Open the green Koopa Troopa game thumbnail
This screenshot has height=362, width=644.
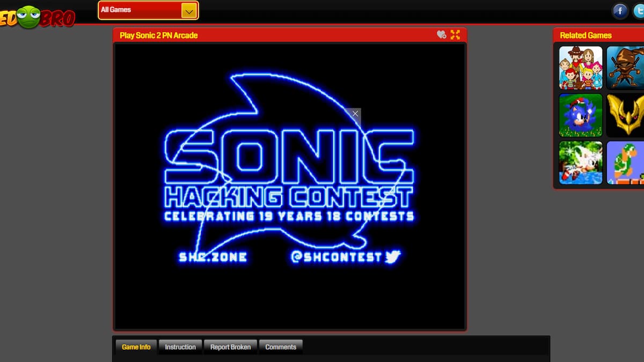click(x=627, y=162)
